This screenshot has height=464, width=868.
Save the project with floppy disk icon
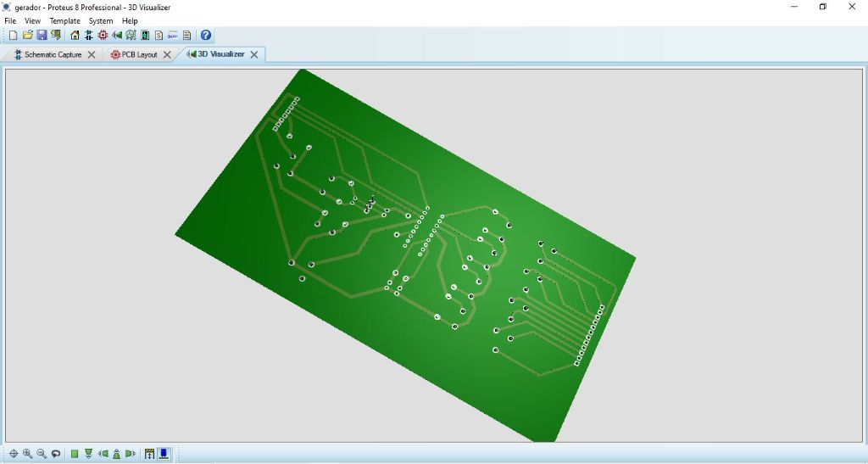(x=42, y=36)
